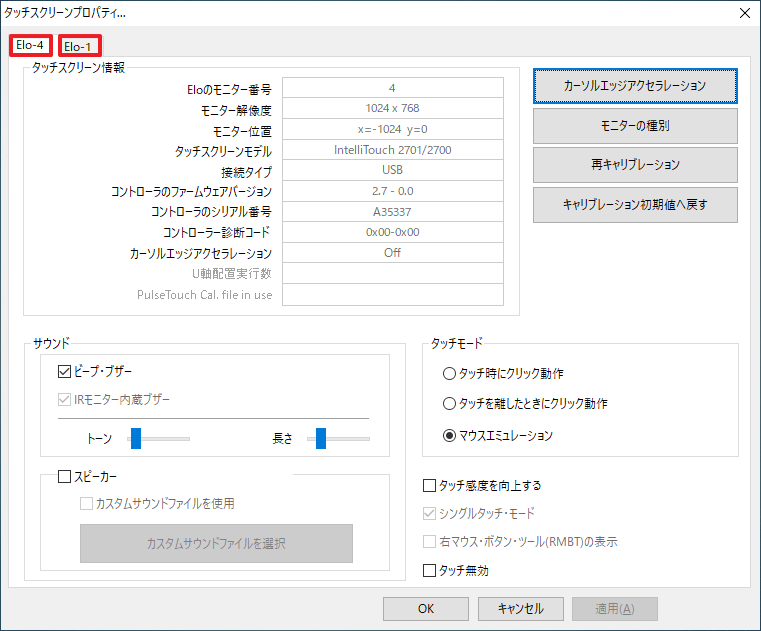Select タッチ時にクリック動作 radio button

(449, 374)
